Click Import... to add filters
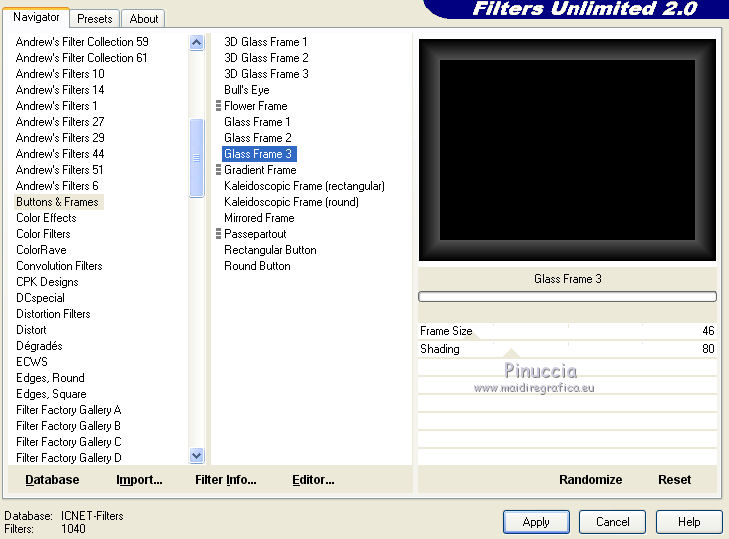Viewport: 729px width, 539px height. pyautogui.click(x=139, y=479)
